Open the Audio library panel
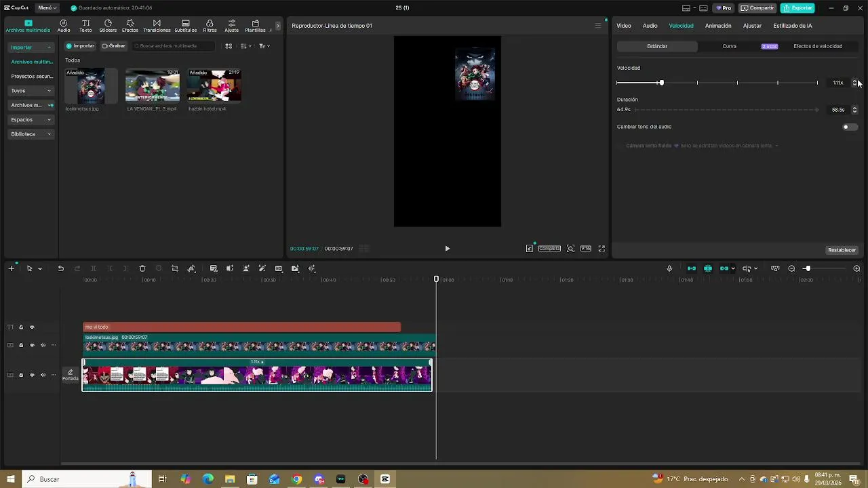868x488 pixels. pyautogui.click(x=64, y=26)
